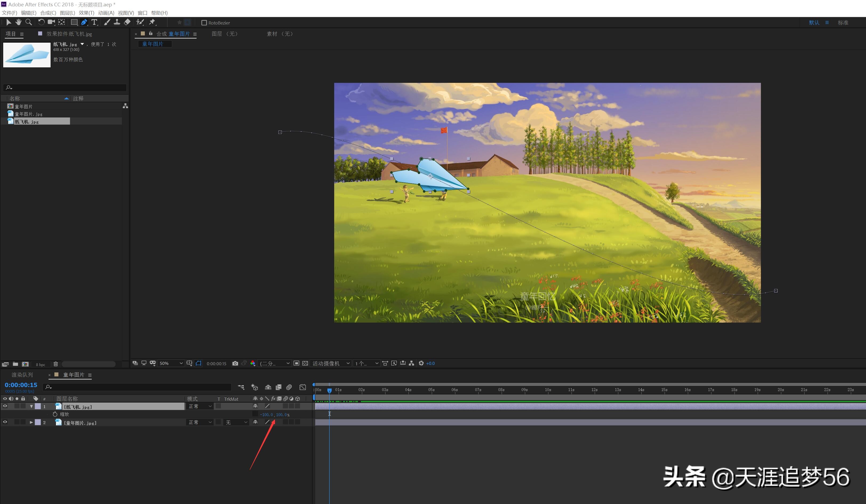Expand the 童年图片.jpg layer properties
Screen dimensions: 866x504
(31, 422)
